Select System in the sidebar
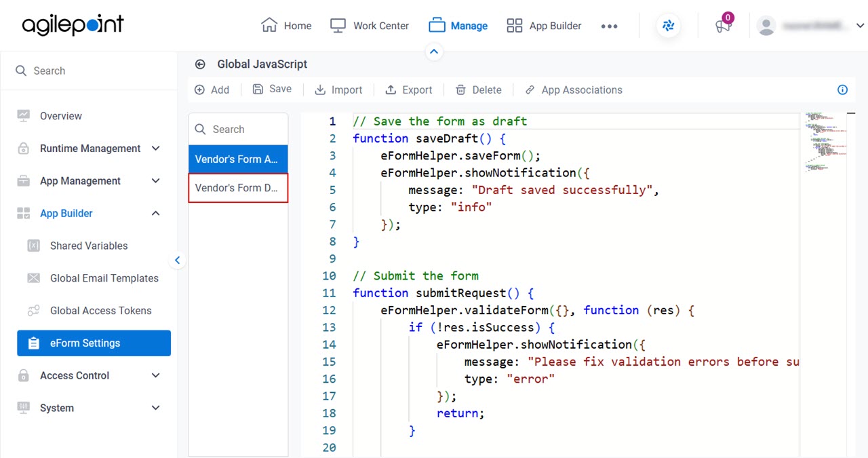This screenshot has height=458, width=868. pyautogui.click(x=57, y=408)
